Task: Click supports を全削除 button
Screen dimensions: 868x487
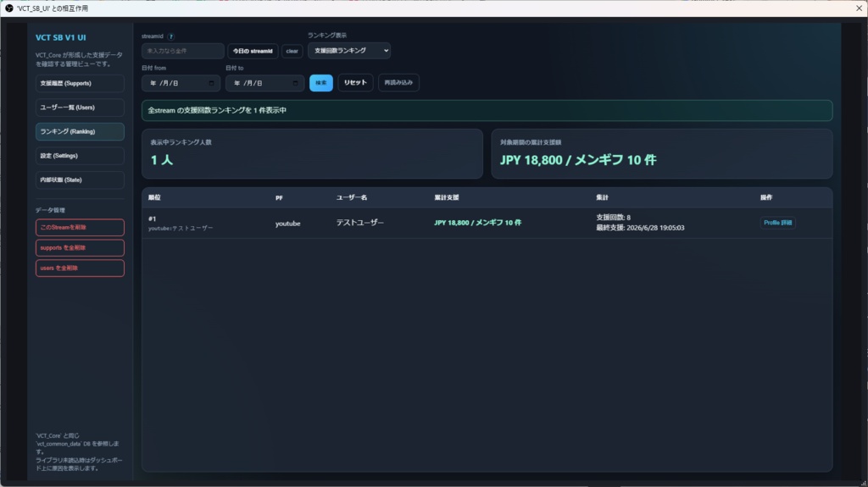Action: [80, 248]
